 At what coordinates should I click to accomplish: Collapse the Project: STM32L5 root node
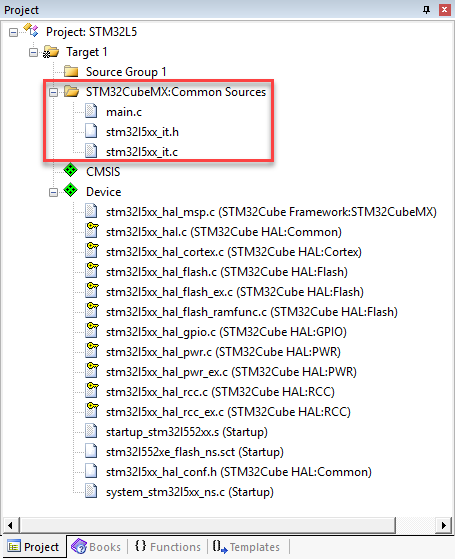coord(14,32)
